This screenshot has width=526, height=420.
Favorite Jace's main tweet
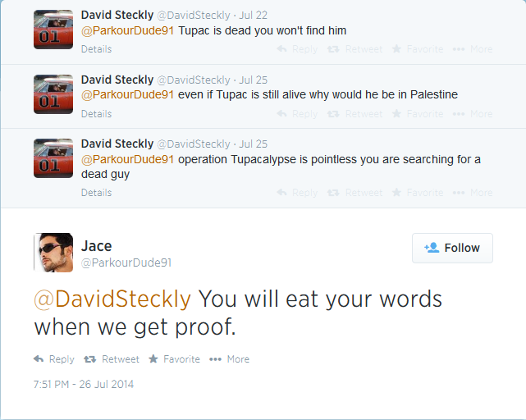point(174,359)
